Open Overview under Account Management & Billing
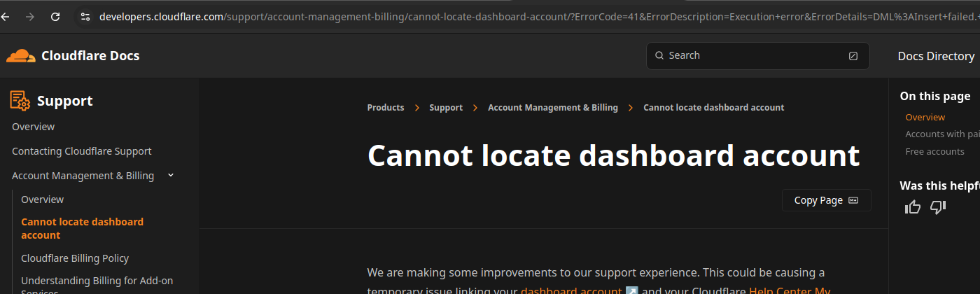Viewport: 980px width, 294px height. point(42,199)
